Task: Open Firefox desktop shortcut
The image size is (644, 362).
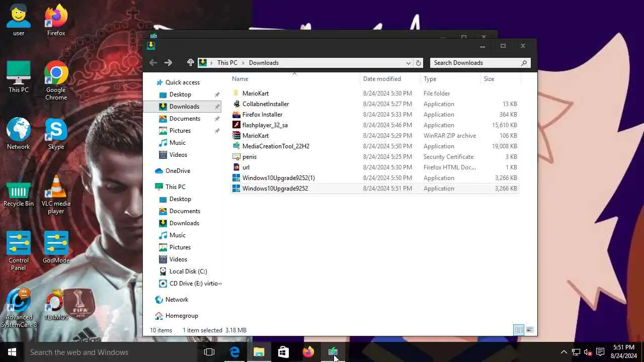Action: click(56, 21)
